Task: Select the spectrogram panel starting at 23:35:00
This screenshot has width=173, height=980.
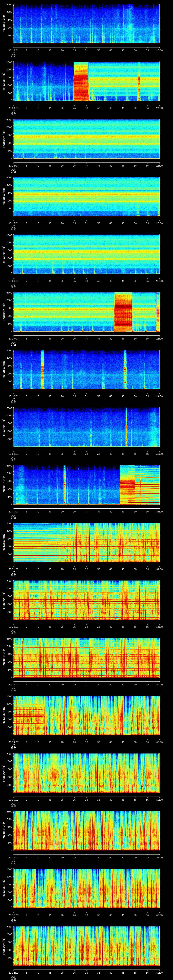Action: coord(87,773)
